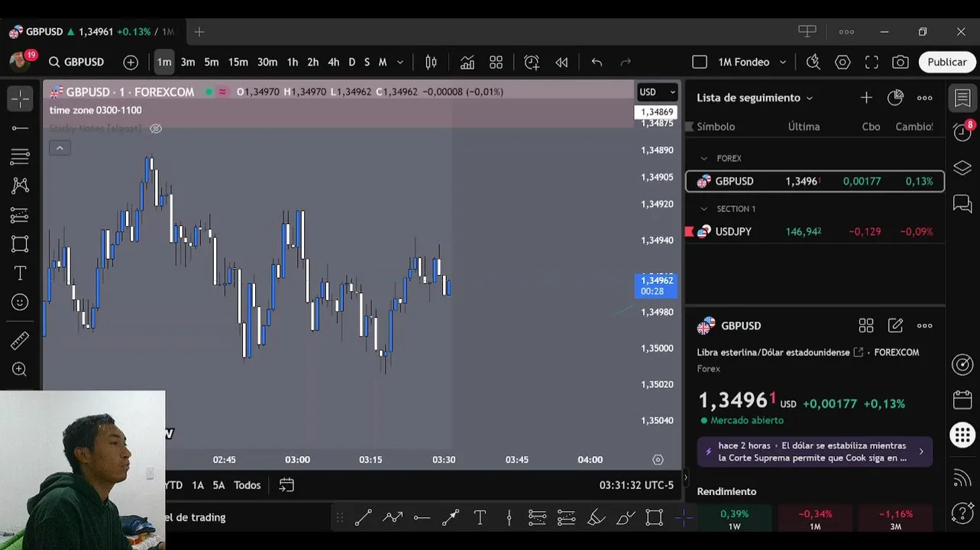Toggle the flag on USDJPY row
Screen dimensions: 980x550
click(x=690, y=231)
